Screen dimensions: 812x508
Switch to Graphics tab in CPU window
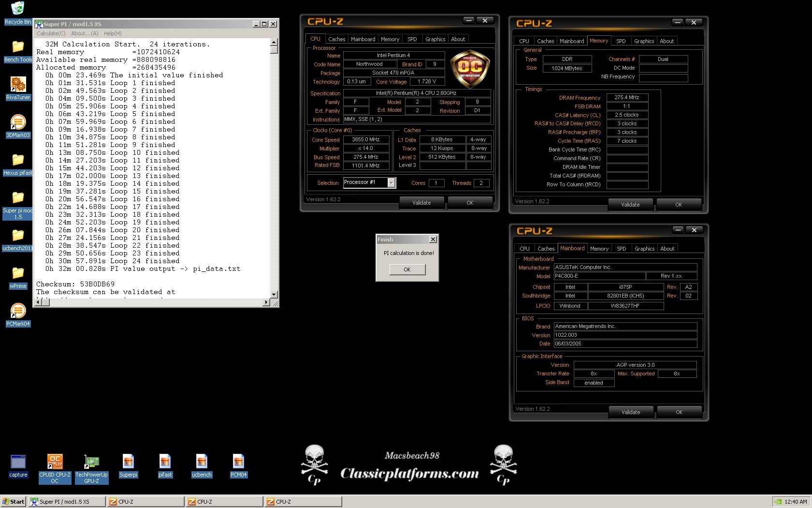(x=435, y=39)
